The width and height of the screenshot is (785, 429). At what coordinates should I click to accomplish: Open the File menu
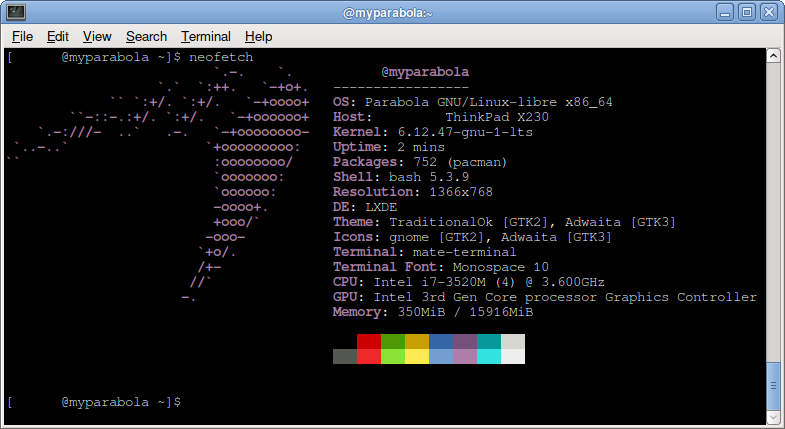(23, 37)
